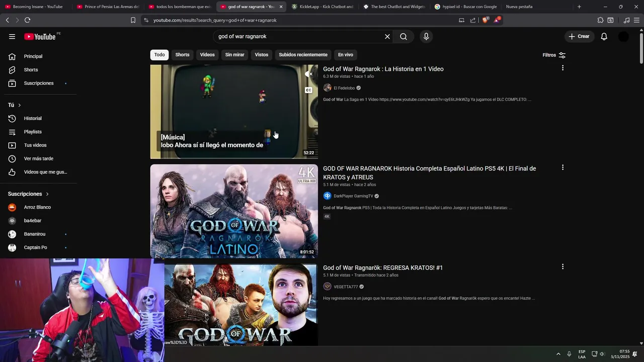Open options menu for REGRESA KRATOS video

(x=562, y=266)
